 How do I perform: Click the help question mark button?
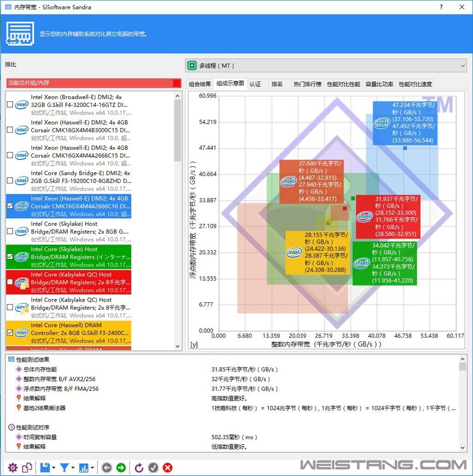441,7
